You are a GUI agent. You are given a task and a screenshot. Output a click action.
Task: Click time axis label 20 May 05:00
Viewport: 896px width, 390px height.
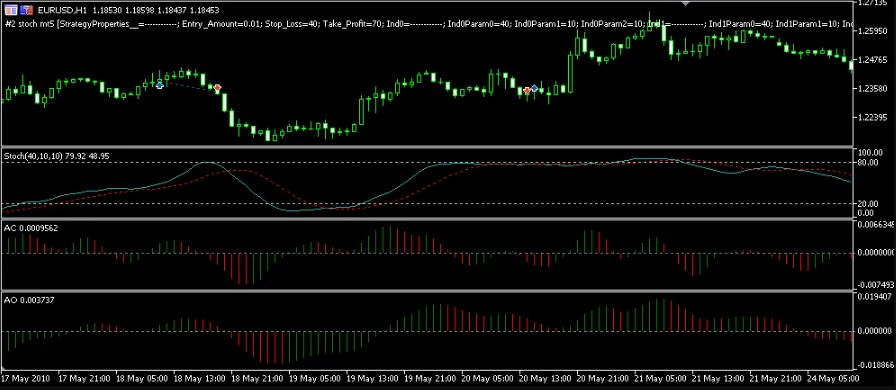(x=488, y=379)
